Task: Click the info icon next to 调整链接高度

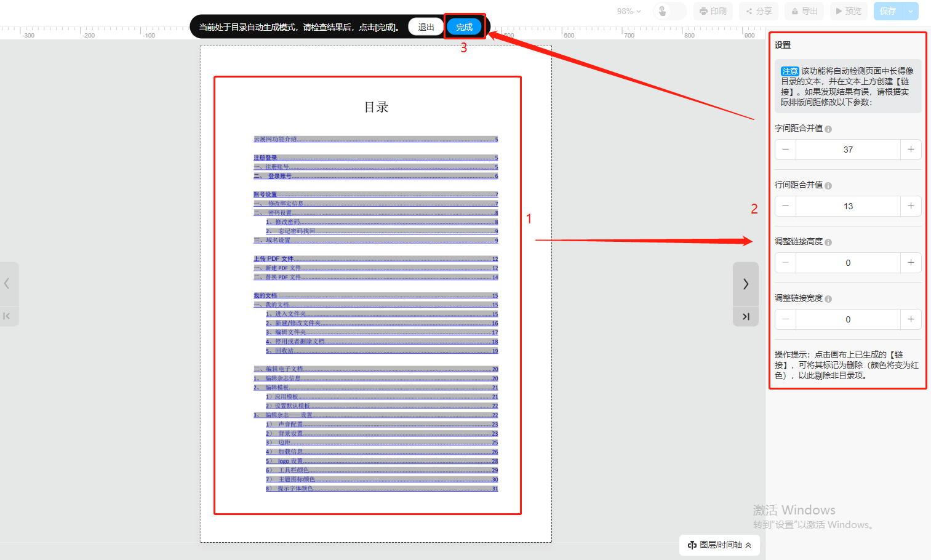Action: 828,242
